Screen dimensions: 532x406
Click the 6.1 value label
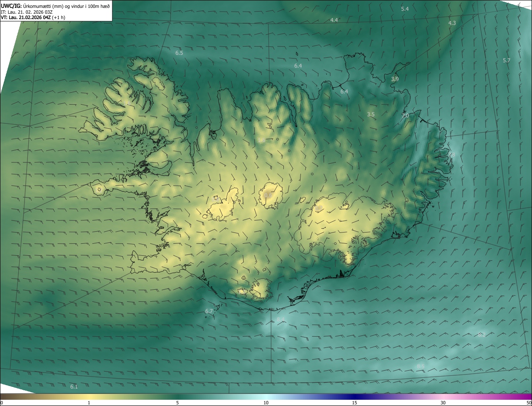coord(74,386)
